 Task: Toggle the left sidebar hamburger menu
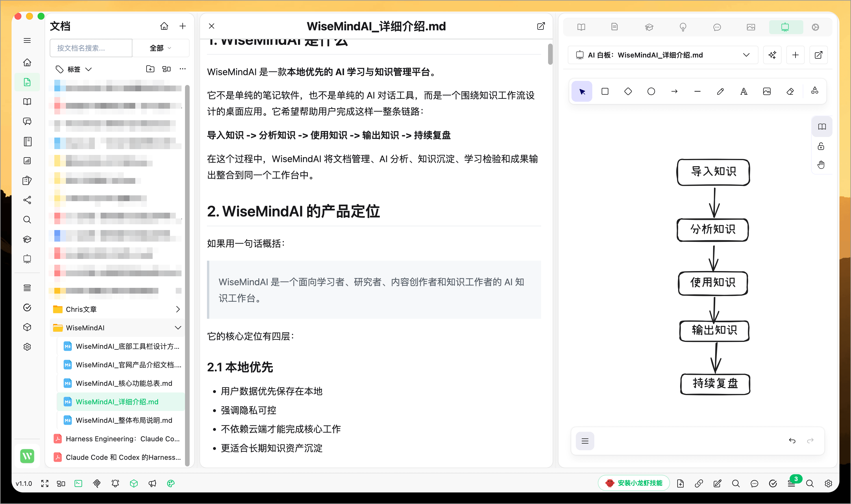click(27, 40)
